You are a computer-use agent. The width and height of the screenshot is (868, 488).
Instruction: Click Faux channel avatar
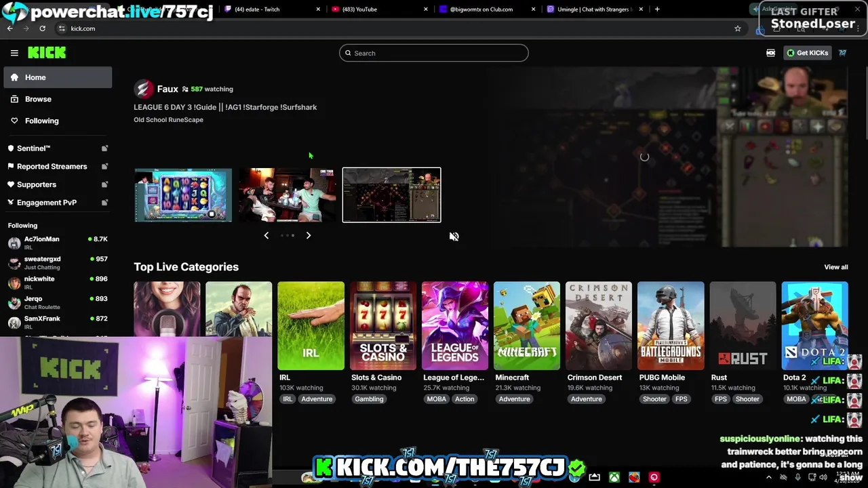point(143,89)
